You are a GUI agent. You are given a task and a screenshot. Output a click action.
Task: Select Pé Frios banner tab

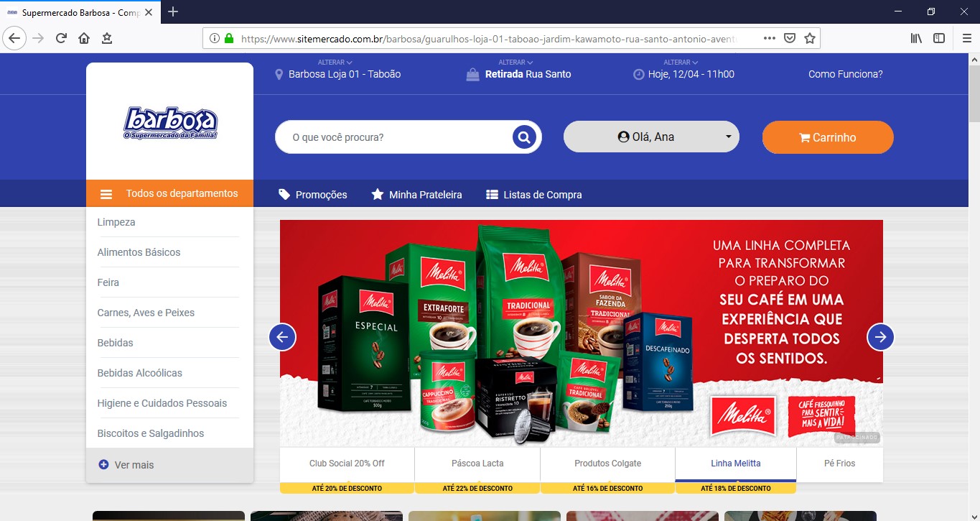pyautogui.click(x=840, y=464)
